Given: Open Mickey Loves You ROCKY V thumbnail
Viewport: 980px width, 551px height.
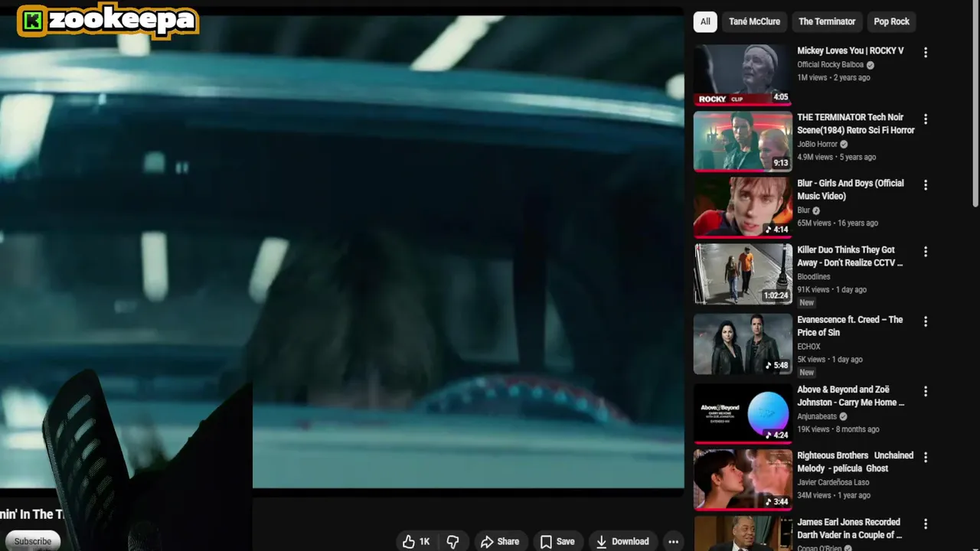Looking at the screenshot, I should coord(743,74).
